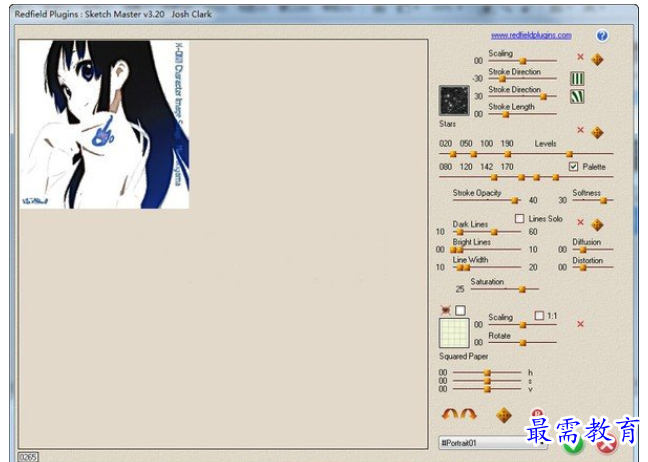
Task: Click the saturation 's' slider handle
Action: [487, 381]
